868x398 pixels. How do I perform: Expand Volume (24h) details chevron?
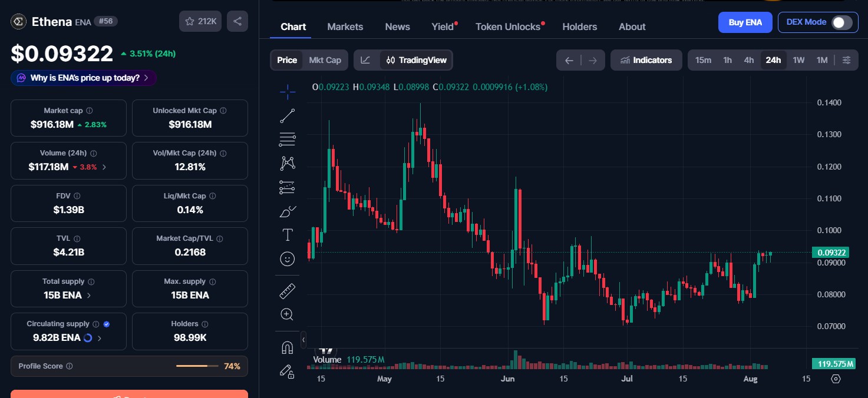(x=104, y=167)
